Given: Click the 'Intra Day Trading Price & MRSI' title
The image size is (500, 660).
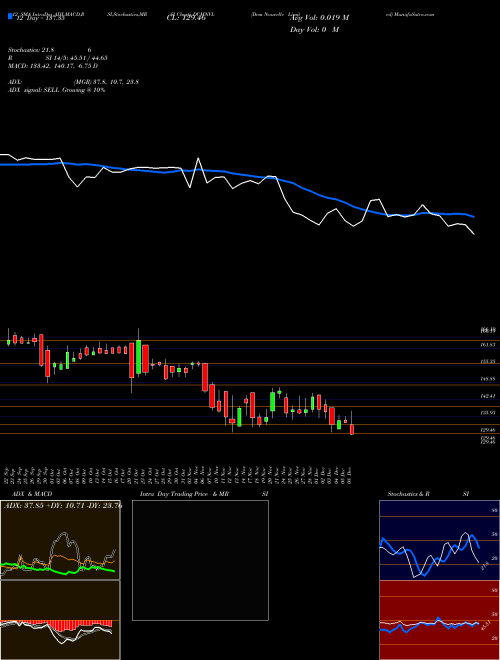Looking at the screenshot, I should click(204, 494).
